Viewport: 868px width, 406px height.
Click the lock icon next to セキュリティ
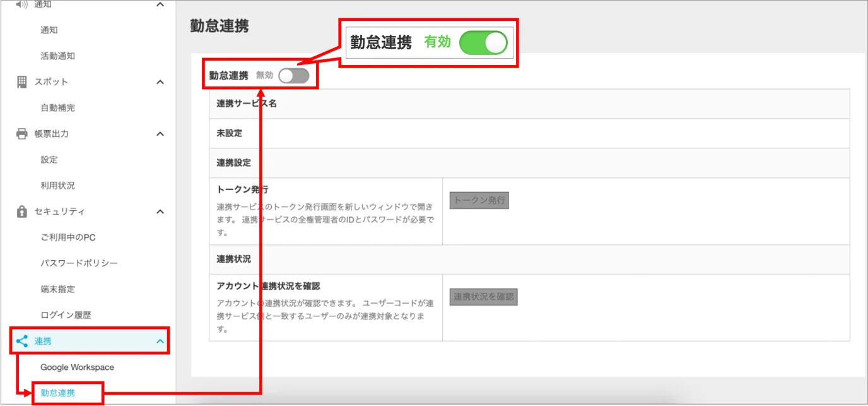pyautogui.click(x=22, y=212)
